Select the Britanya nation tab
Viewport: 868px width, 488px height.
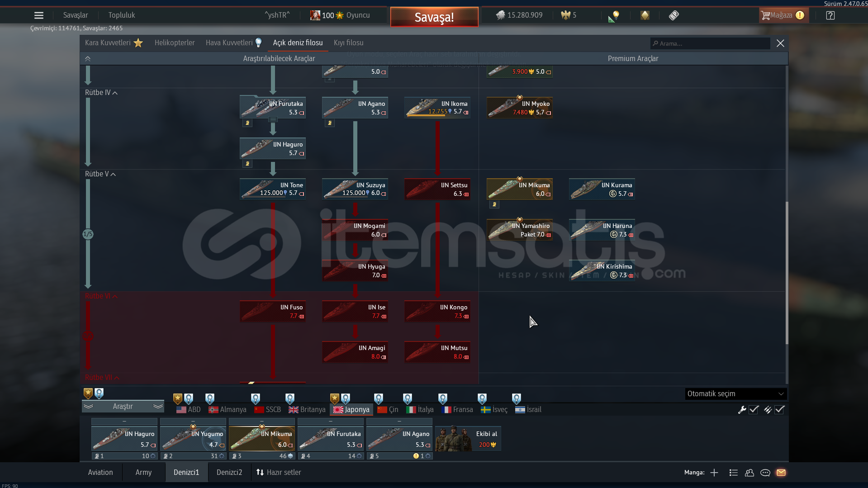click(x=307, y=410)
